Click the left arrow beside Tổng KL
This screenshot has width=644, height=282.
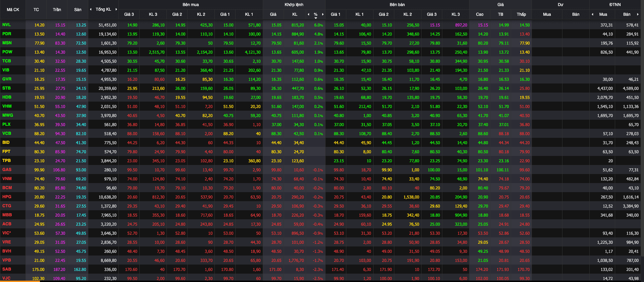[x=91, y=9]
